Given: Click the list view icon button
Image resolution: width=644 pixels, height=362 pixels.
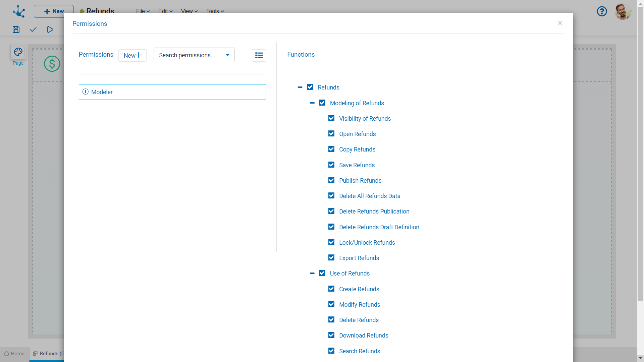Looking at the screenshot, I should coord(259,55).
